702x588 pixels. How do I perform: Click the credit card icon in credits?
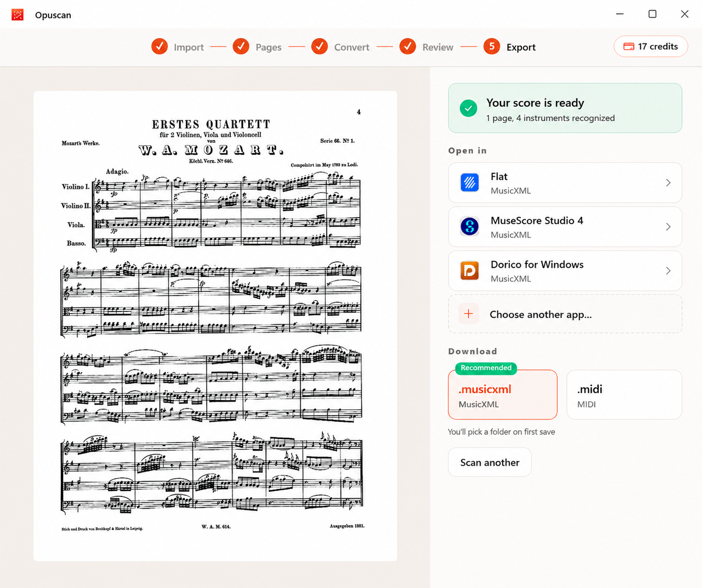tap(629, 47)
